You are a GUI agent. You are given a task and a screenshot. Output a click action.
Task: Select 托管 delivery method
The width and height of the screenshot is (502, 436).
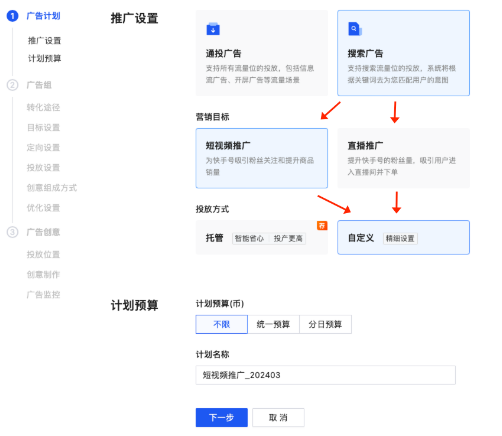(262, 237)
